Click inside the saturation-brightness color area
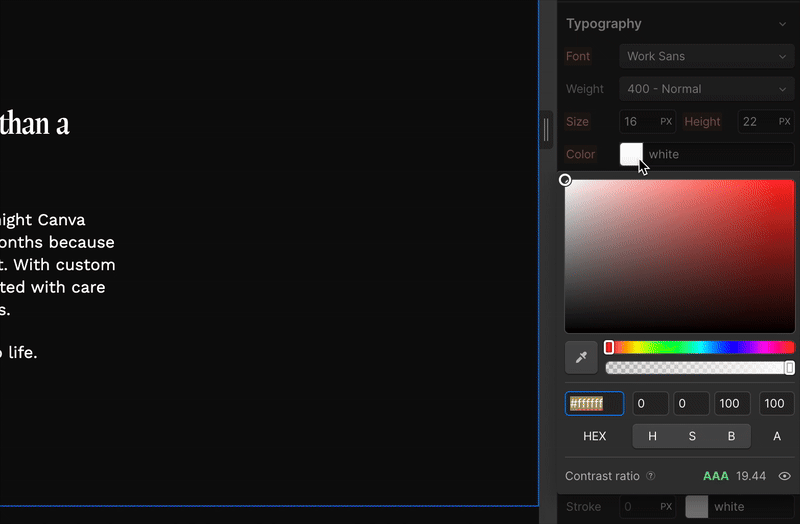800x524 pixels. click(x=680, y=256)
